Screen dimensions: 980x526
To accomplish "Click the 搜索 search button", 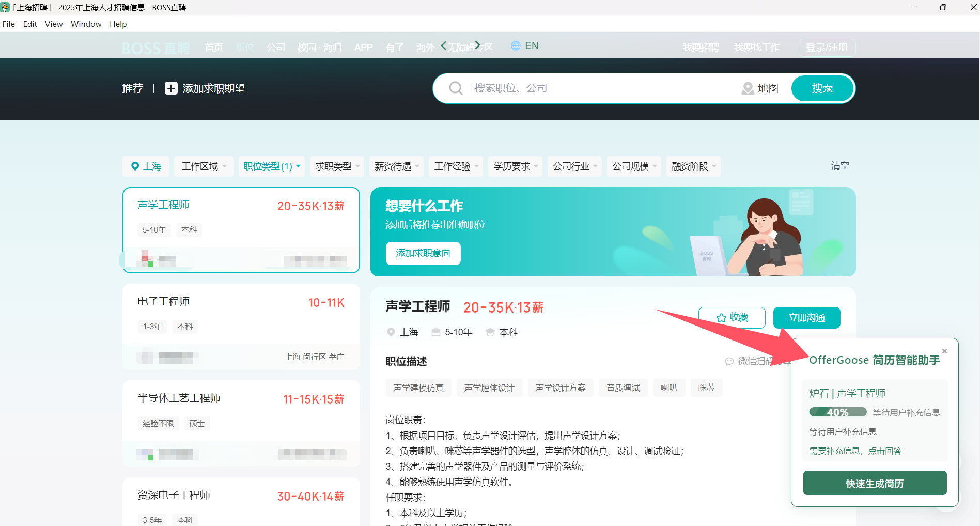I will [x=822, y=88].
